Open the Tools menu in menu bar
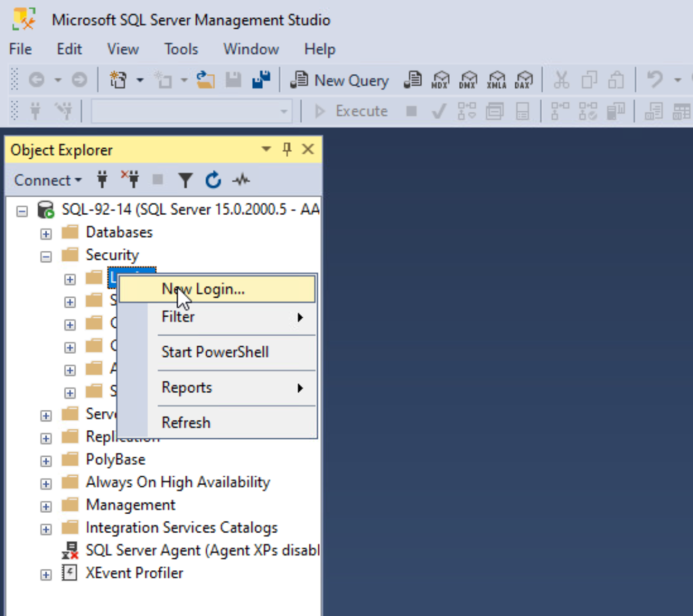Image resolution: width=693 pixels, height=616 pixels. point(181,49)
